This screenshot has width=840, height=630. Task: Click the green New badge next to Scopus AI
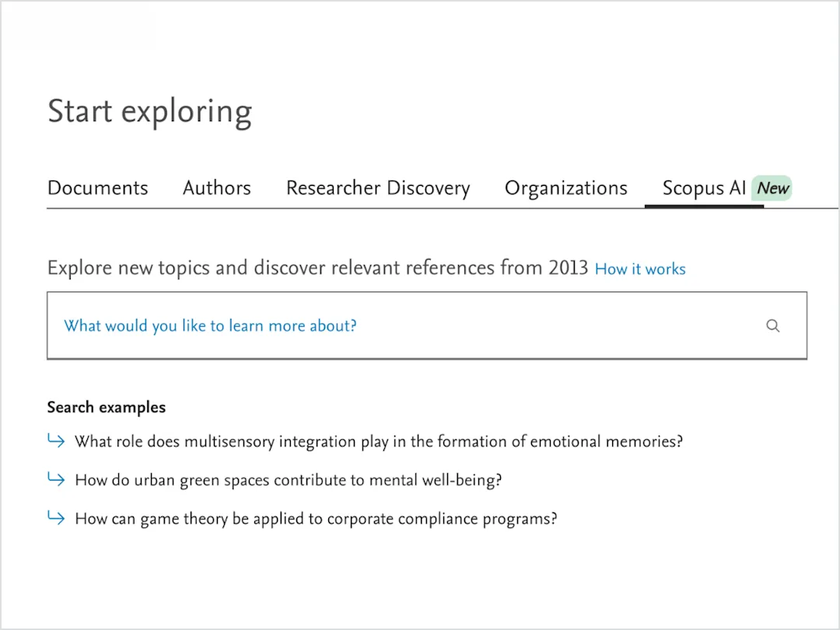point(772,187)
